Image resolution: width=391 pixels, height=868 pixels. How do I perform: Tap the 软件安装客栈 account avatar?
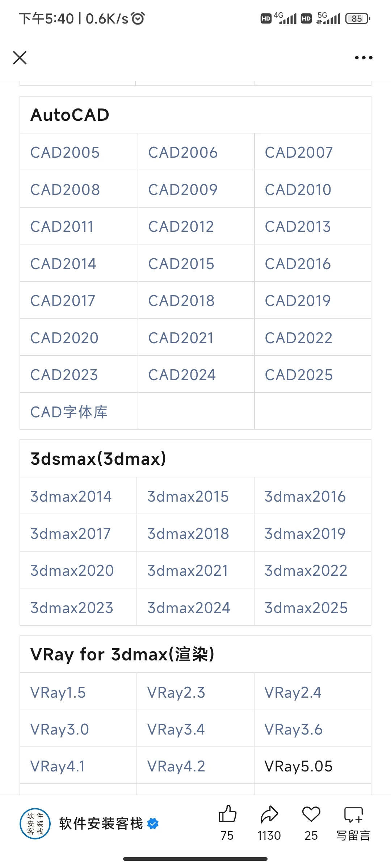(35, 824)
